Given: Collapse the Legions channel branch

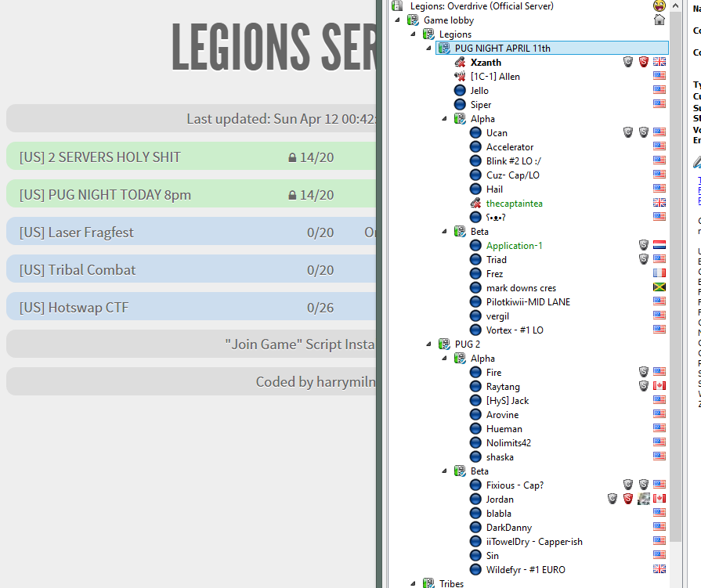Looking at the screenshot, I should (413, 34).
